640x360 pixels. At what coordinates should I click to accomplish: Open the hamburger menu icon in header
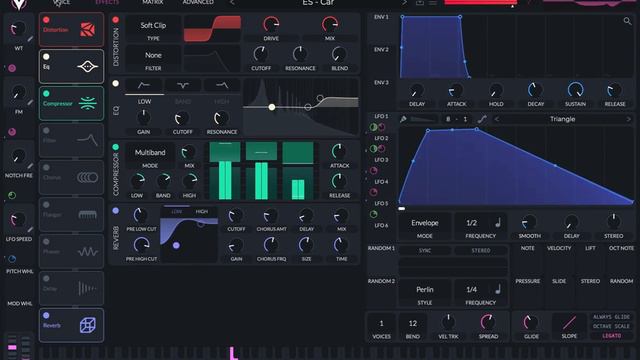pos(433,2)
